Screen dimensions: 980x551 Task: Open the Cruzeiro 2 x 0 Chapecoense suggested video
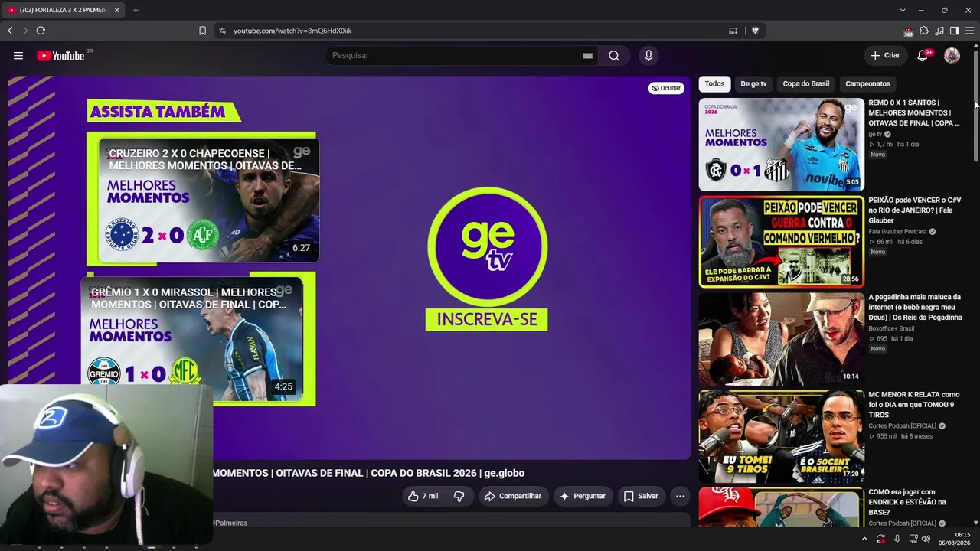click(x=209, y=200)
